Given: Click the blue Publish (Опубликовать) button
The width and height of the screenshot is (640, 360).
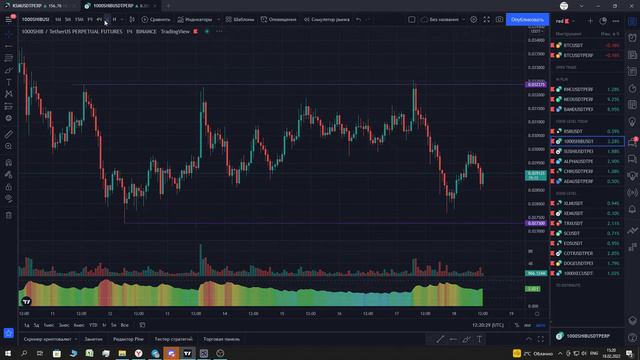Looking at the screenshot, I should 527,20.
